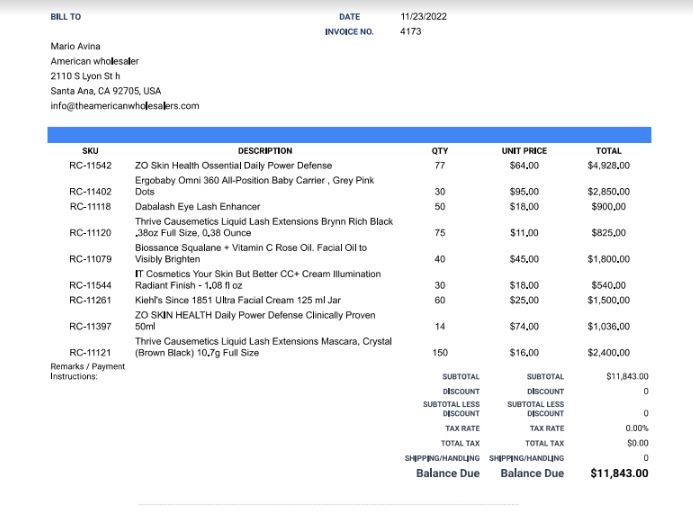Click quantity 150 for RC-11121
The height and width of the screenshot is (519, 693).
tap(440, 353)
